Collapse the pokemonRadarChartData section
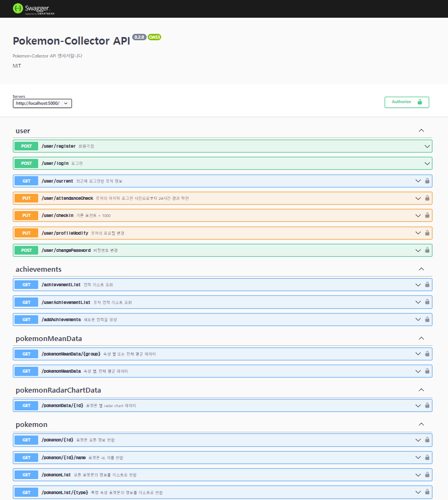This screenshot has width=448, height=500. pos(421,390)
